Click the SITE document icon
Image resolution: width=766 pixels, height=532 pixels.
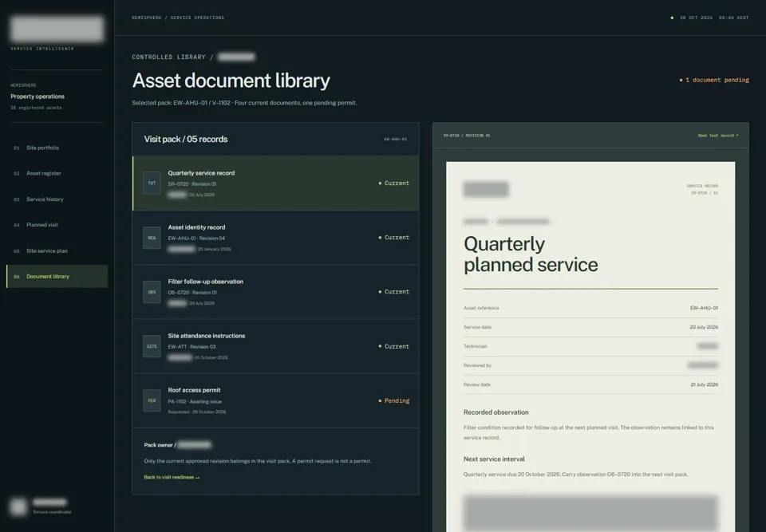click(x=152, y=346)
